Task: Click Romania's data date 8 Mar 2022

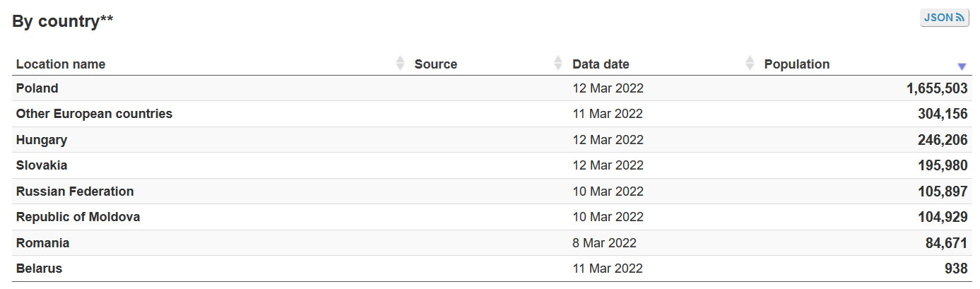Action: point(604,243)
